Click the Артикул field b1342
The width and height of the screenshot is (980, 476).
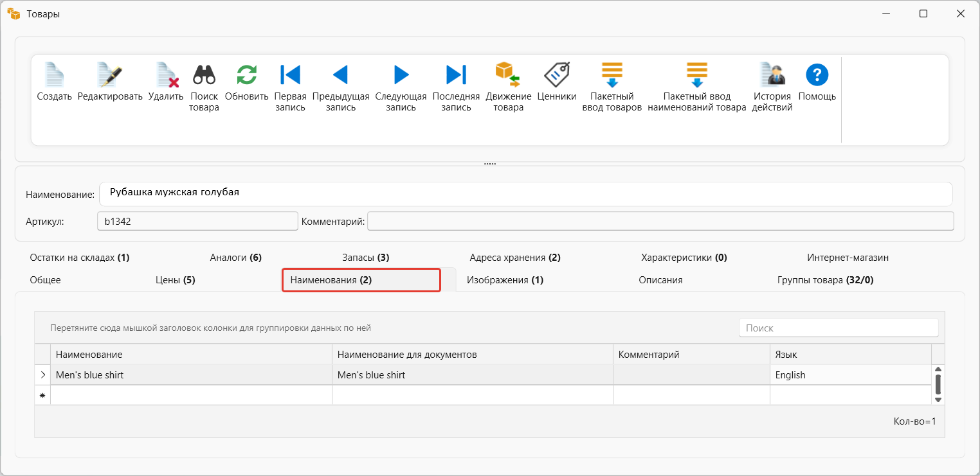pyautogui.click(x=197, y=221)
